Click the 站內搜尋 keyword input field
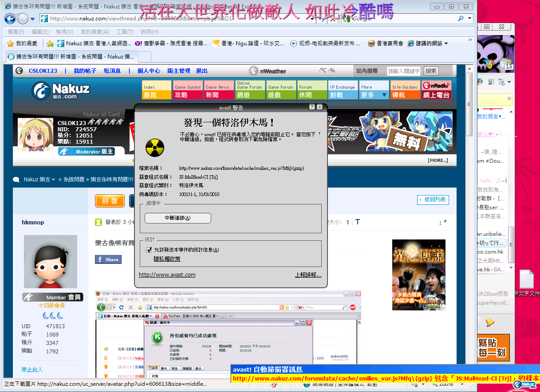Image resolution: width=540 pixels, height=392 pixels. coord(404,71)
